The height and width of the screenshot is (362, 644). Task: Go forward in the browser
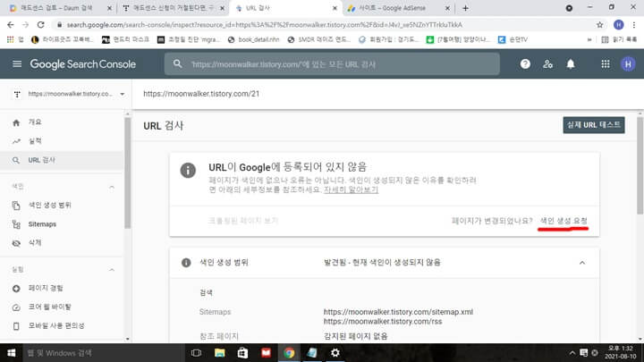click(x=25, y=25)
